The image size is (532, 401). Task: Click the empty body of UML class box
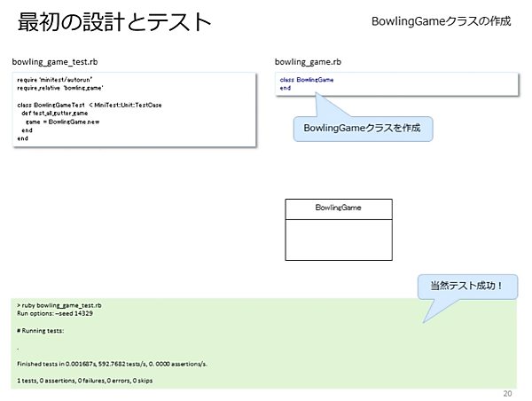tap(339, 240)
